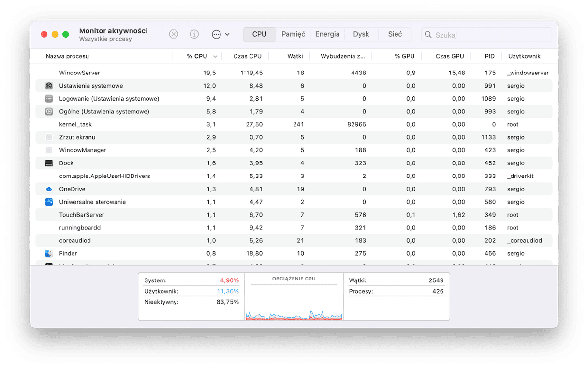Screen dimensions: 588x368
Task: Click the WindowManager process icon
Action: coord(49,150)
